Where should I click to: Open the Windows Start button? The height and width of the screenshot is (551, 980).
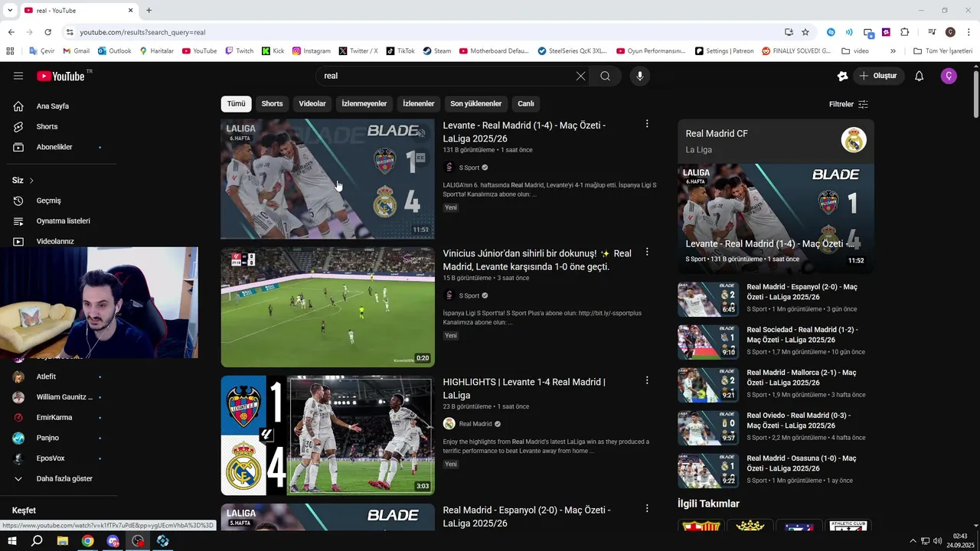pos(12,541)
